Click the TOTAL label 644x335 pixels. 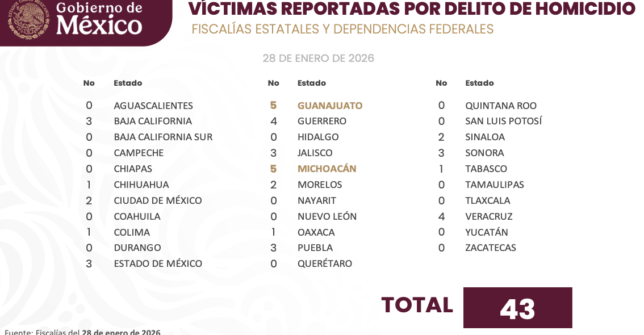tap(417, 305)
